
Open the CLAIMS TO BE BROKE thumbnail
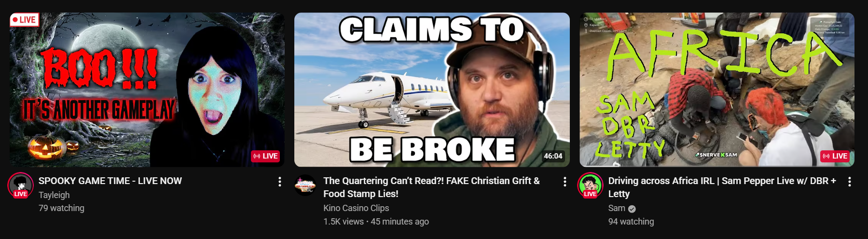click(x=432, y=90)
